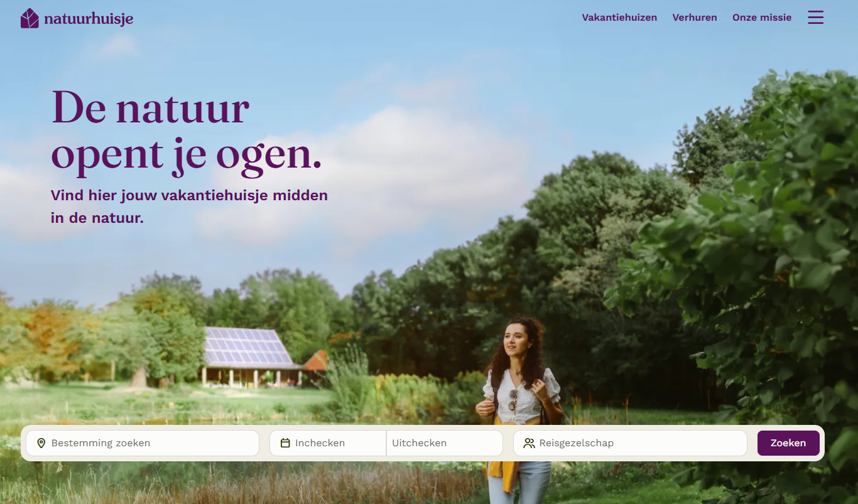Screen dimensions: 858x504
Task: Click the 'Vind hier jouw vakantiehuisje' subtitle
Action: point(189,206)
